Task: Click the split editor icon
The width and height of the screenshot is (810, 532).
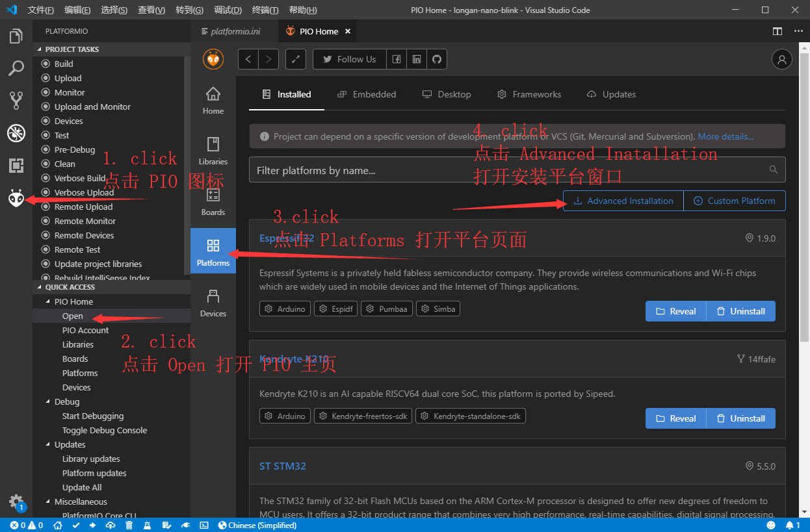Action: point(777,31)
